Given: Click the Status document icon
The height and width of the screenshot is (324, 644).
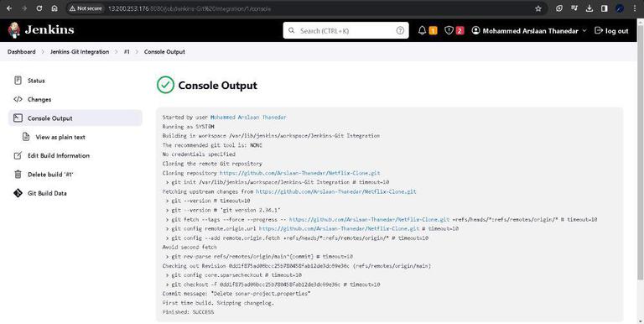Looking at the screenshot, I should click(18, 81).
